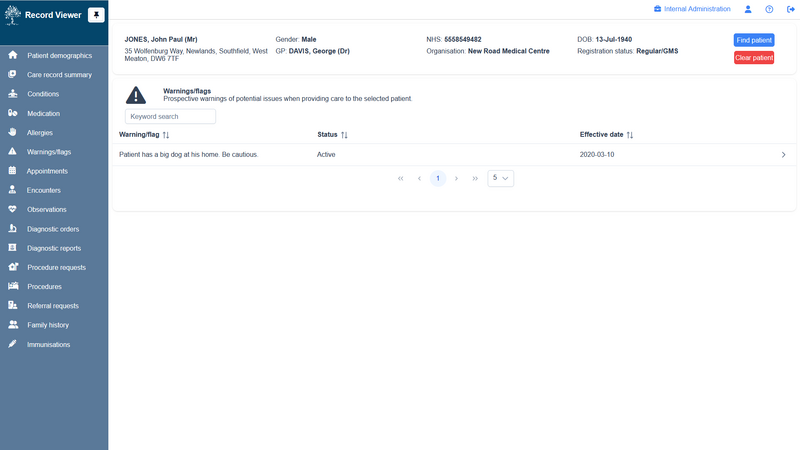Click the Medication pills icon
Image resolution: width=800 pixels, height=450 pixels.
pyautogui.click(x=13, y=113)
